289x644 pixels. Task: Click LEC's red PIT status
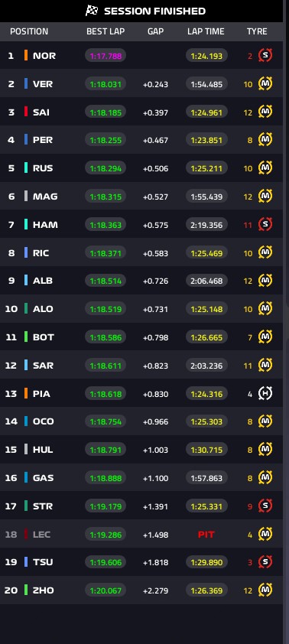click(x=206, y=535)
